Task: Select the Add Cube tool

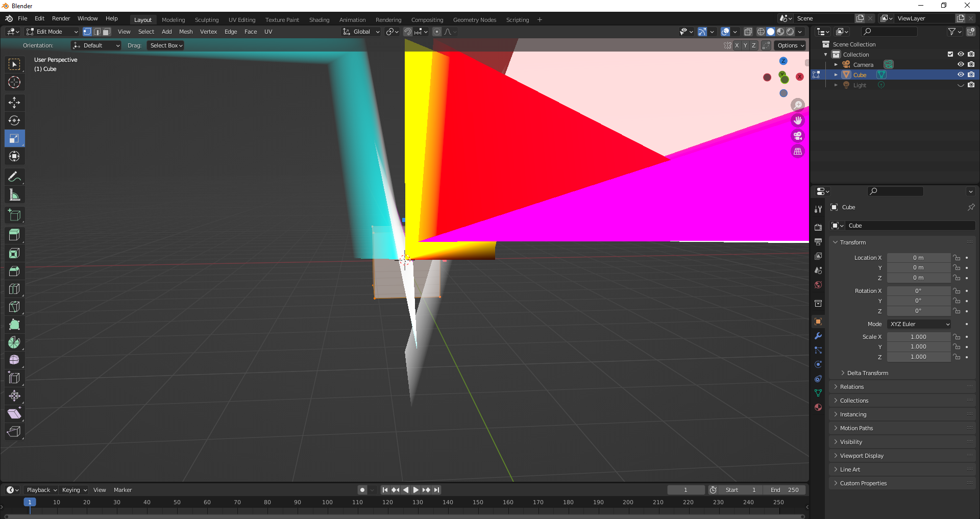Action: click(14, 215)
